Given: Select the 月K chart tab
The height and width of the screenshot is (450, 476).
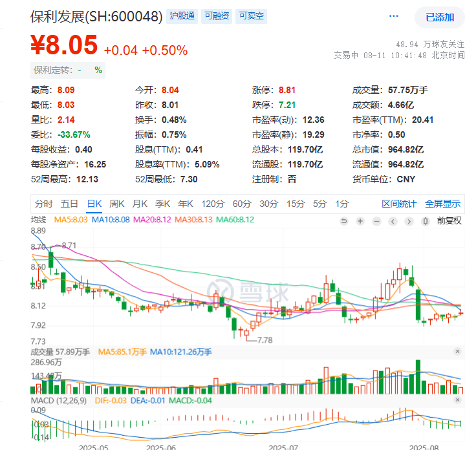Looking at the screenshot, I should 140,204.
